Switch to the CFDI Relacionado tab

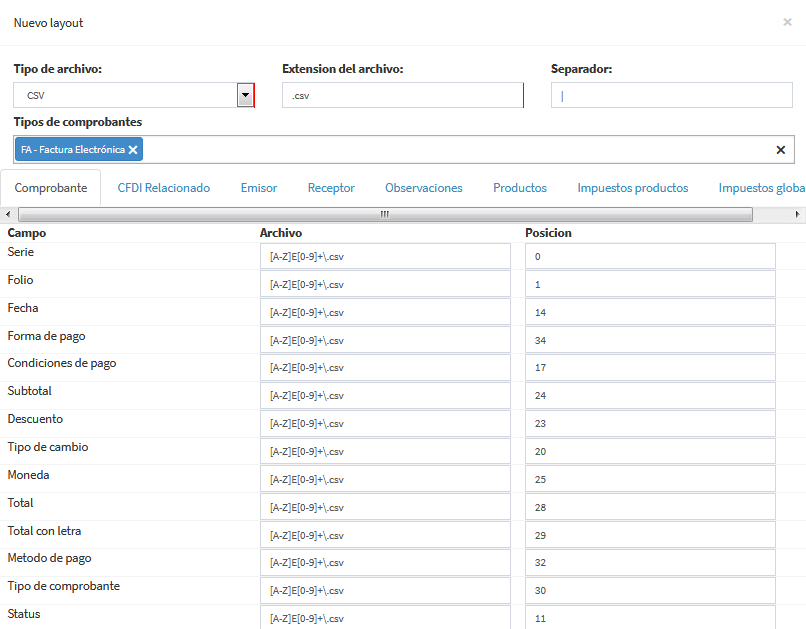[x=163, y=188]
